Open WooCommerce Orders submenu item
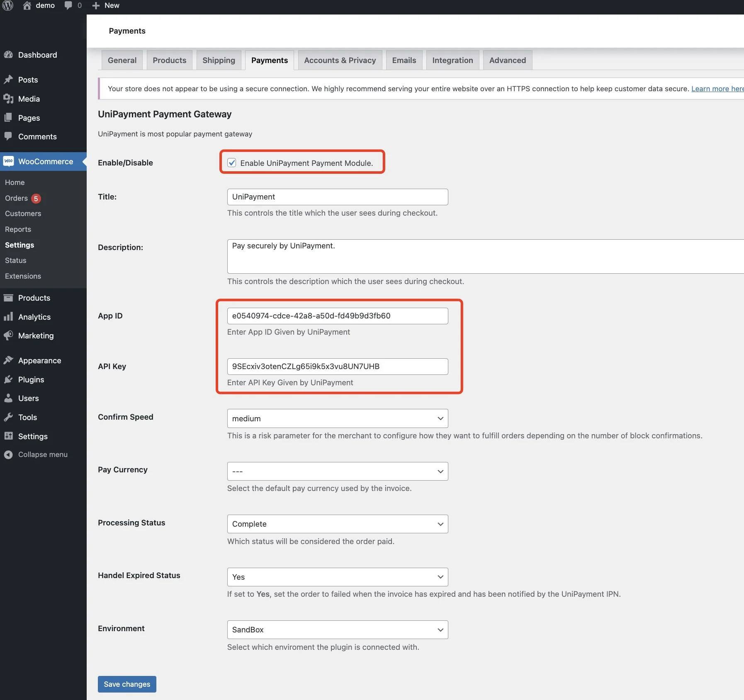This screenshot has width=744, height=700. point(17,198)
